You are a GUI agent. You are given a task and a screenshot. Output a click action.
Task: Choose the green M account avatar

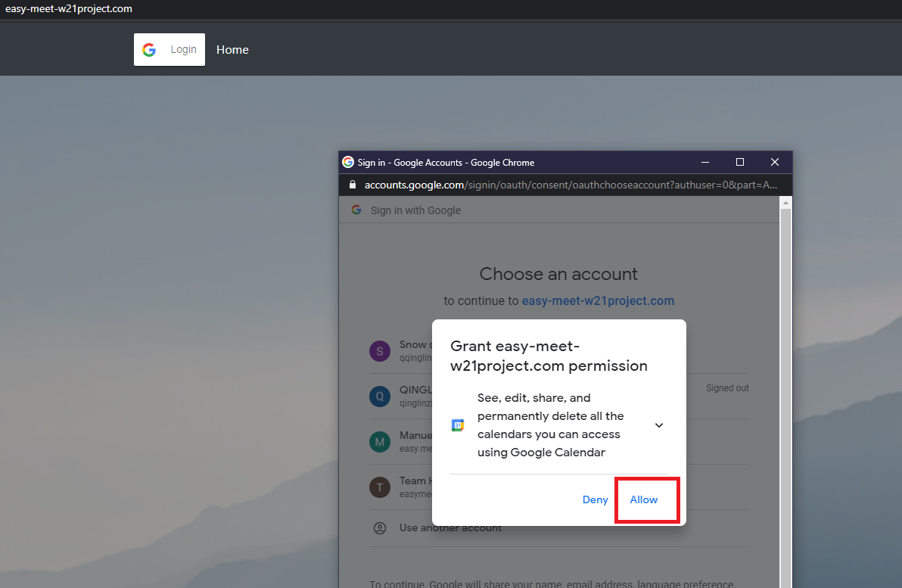point(380,442)
